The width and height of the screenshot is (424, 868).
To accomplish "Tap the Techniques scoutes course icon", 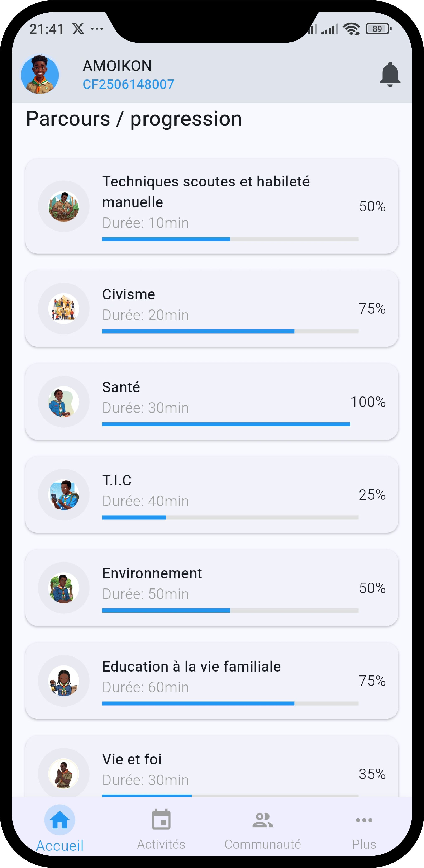I will [64, 206].
